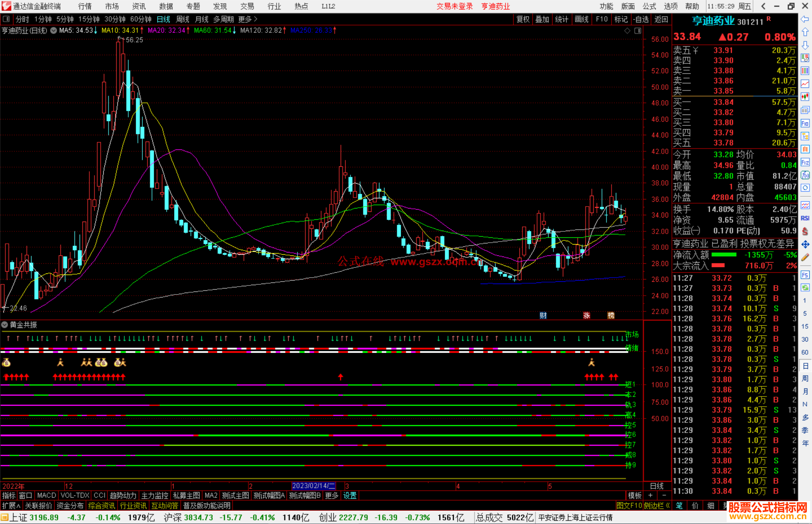This screenshot has height=524, width=812.
Task: Click the blue left arrow back icon
Action: 805,19
